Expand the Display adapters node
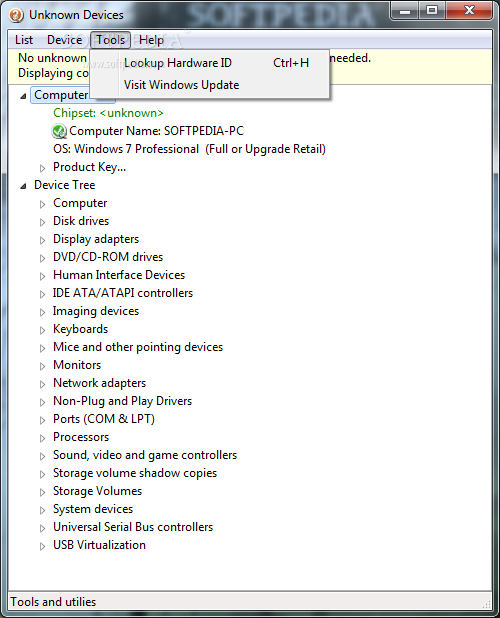This screenshot has height=618, width=500. (x=43, y=240)
